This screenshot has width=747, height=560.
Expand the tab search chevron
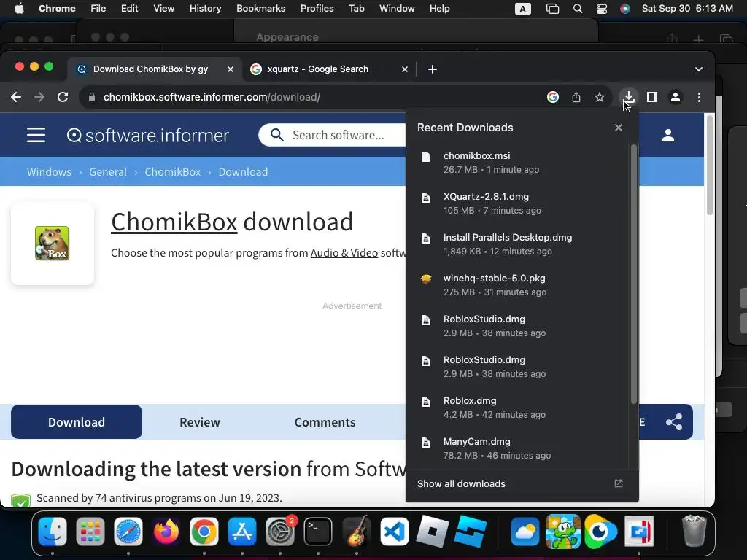[698, 69]
